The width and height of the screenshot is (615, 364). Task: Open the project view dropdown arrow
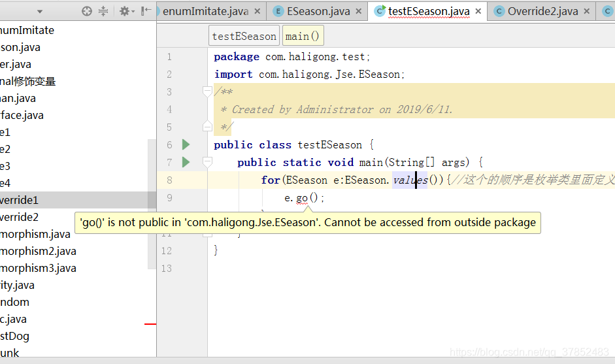coord(40,12)
